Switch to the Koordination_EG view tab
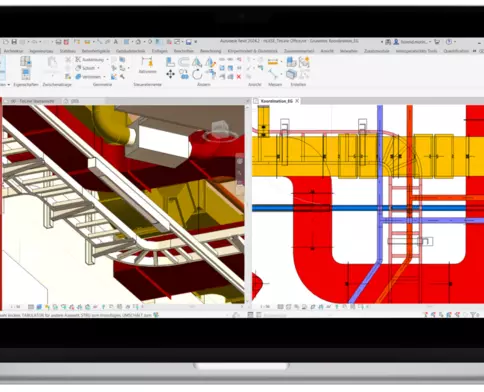The width and height of the screenshot is (484, 392). pos(277,101)
